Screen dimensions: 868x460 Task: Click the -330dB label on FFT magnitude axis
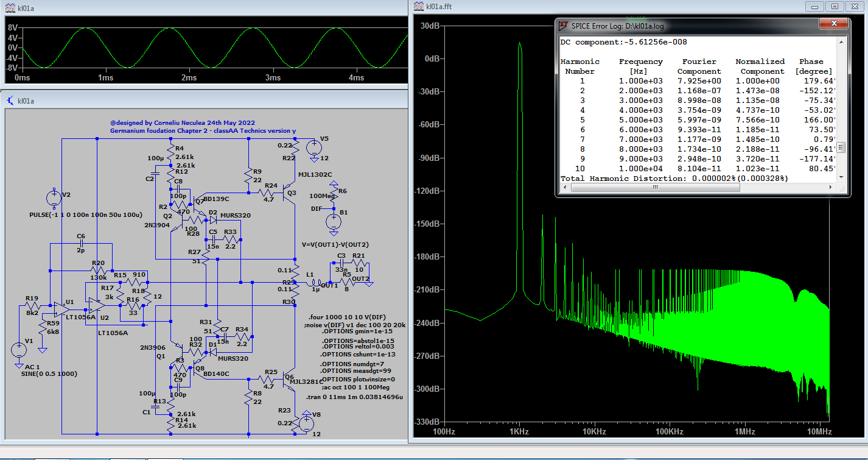point(427,422)
